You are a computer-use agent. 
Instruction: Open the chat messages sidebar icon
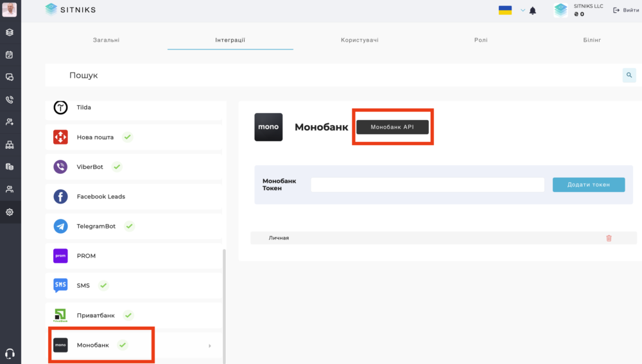click(x=10, y=77)
